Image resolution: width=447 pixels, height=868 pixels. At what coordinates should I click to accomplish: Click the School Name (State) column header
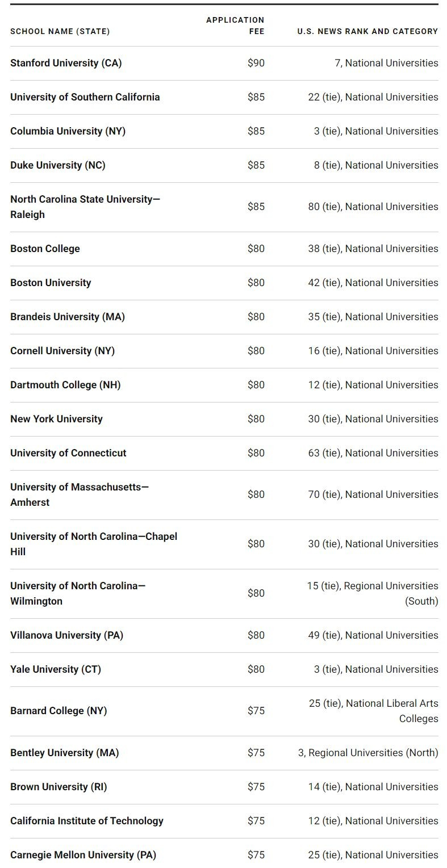point(60,31)
